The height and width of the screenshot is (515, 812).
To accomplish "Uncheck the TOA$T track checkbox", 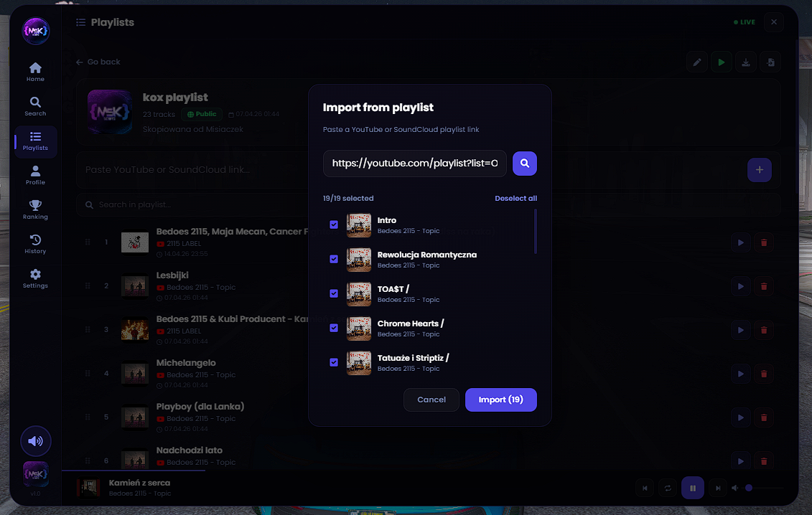I will click(334, 293).
